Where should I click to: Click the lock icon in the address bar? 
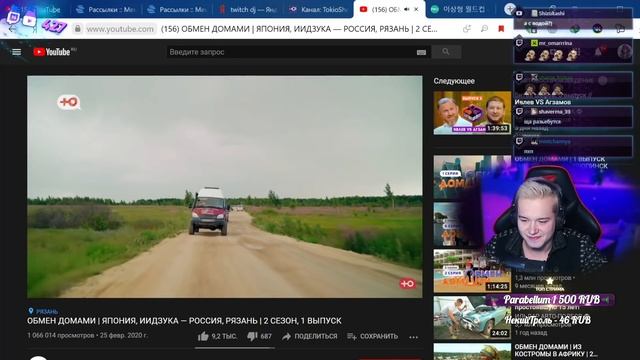pyautogui.click(x=78, y=29)
